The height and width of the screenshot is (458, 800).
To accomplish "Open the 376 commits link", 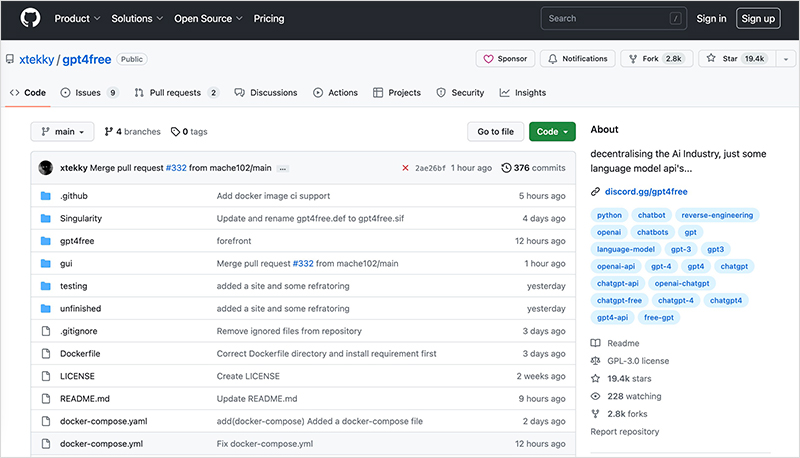I will point(533,168).
